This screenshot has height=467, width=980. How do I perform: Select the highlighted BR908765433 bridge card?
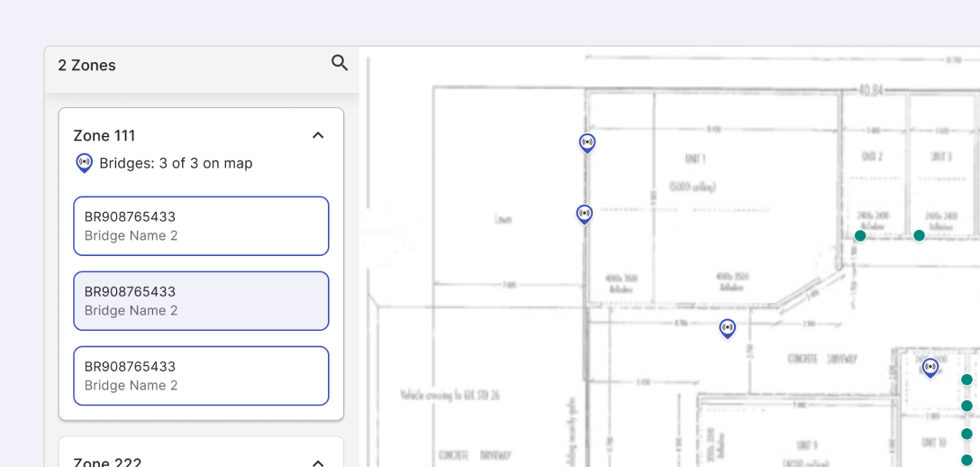201,301
